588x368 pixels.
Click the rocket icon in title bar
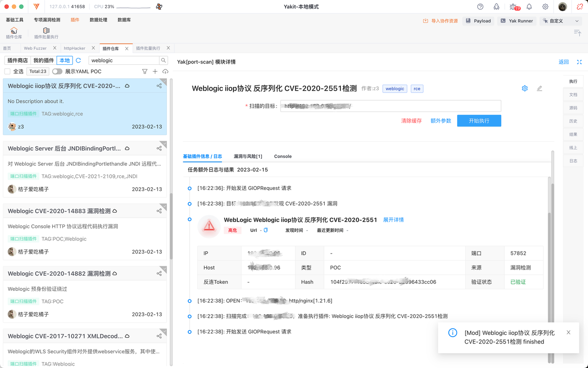pyautogui.click(x=497, y=7)
